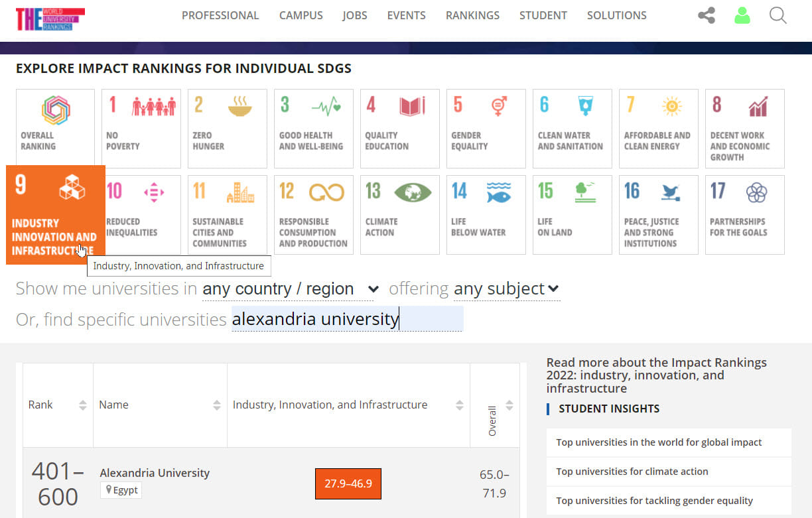Select the Zero Hunger SDG 2 tile
This screenshot has width=812, height=518.
tap(227, 128)
